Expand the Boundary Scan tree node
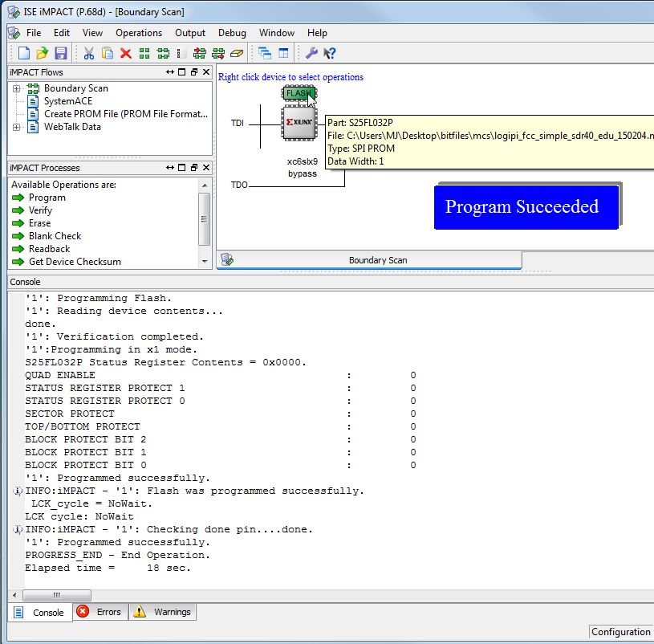The height and width of the screenshot is (644, 654). (16, 88)
